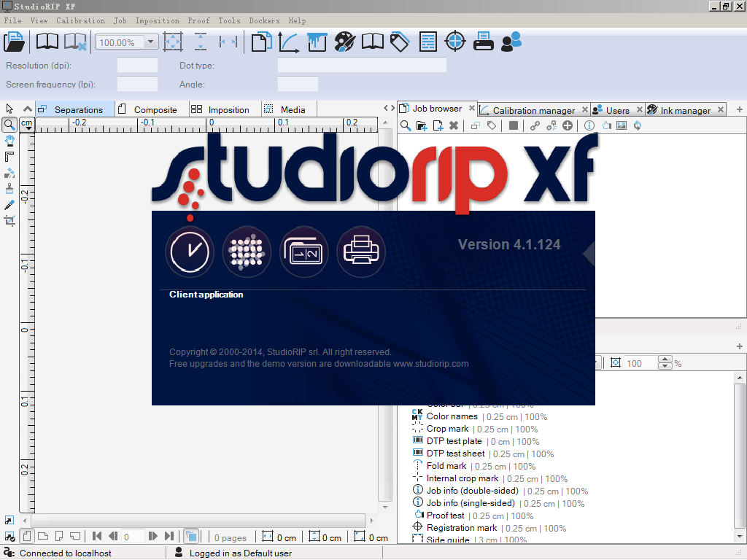Open the Imposition menu

click(x=158, y=20)
